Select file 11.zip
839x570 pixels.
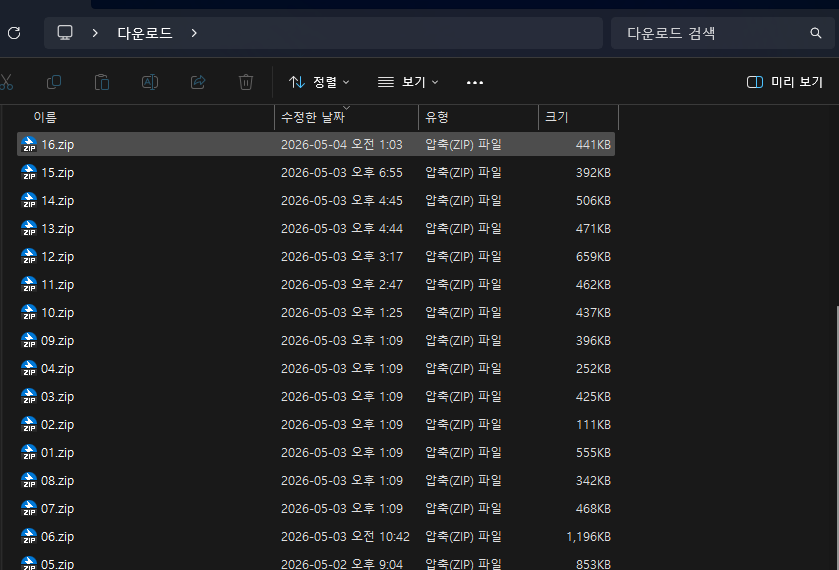(x=316, y=284)
